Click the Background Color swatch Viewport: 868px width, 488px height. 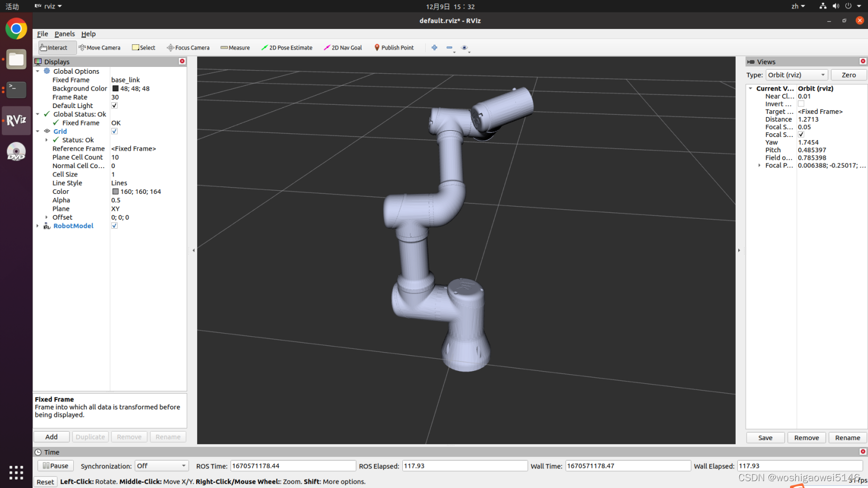tap(115, 89)
